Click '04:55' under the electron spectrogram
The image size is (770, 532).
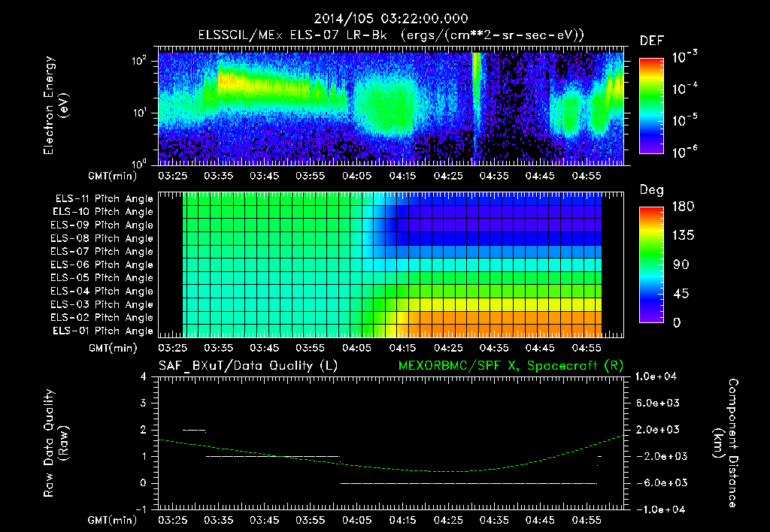tap(587, 176)
